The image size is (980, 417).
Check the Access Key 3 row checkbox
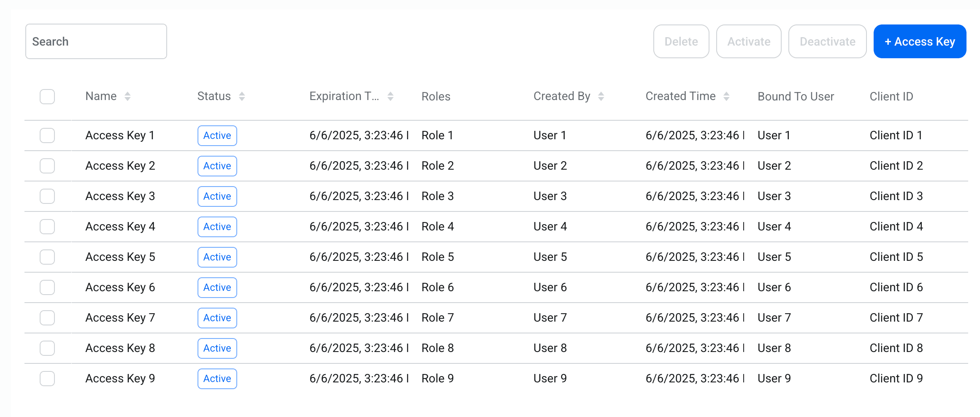(x=47, y=196)
